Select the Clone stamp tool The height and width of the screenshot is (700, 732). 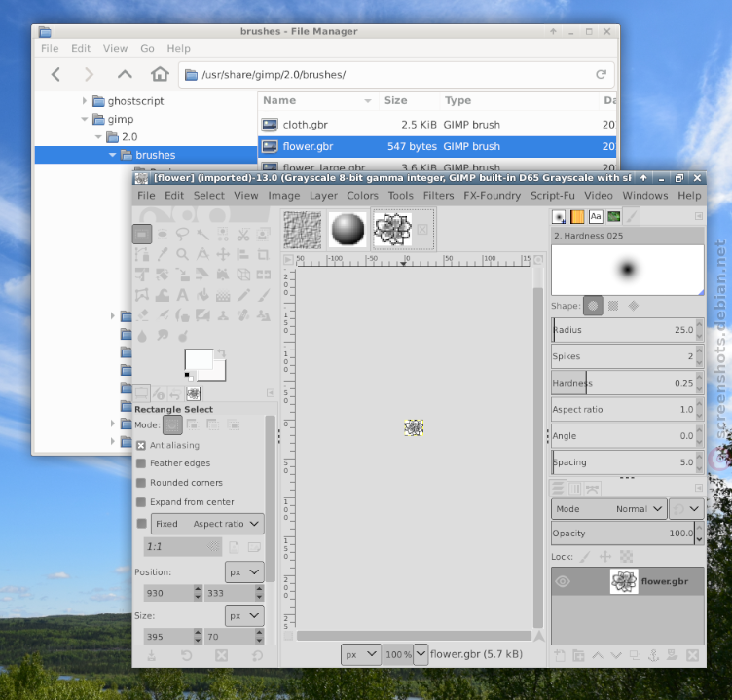click(x=223, y=315)
